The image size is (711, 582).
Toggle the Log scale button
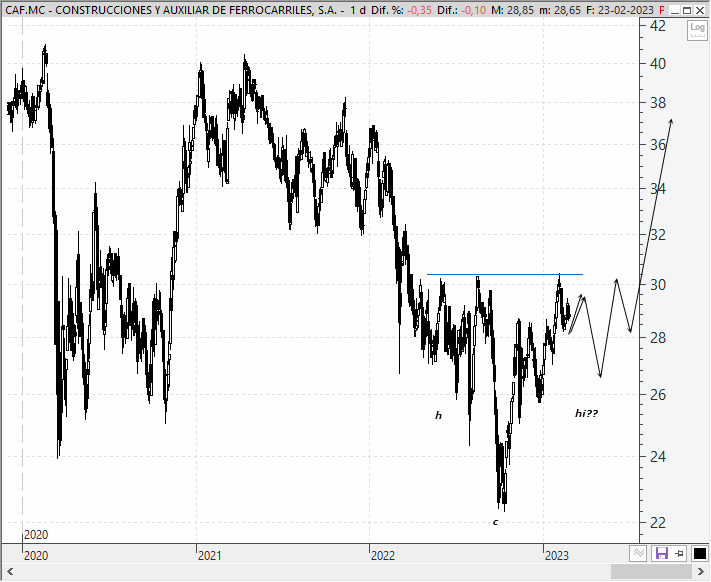(697, 30)
